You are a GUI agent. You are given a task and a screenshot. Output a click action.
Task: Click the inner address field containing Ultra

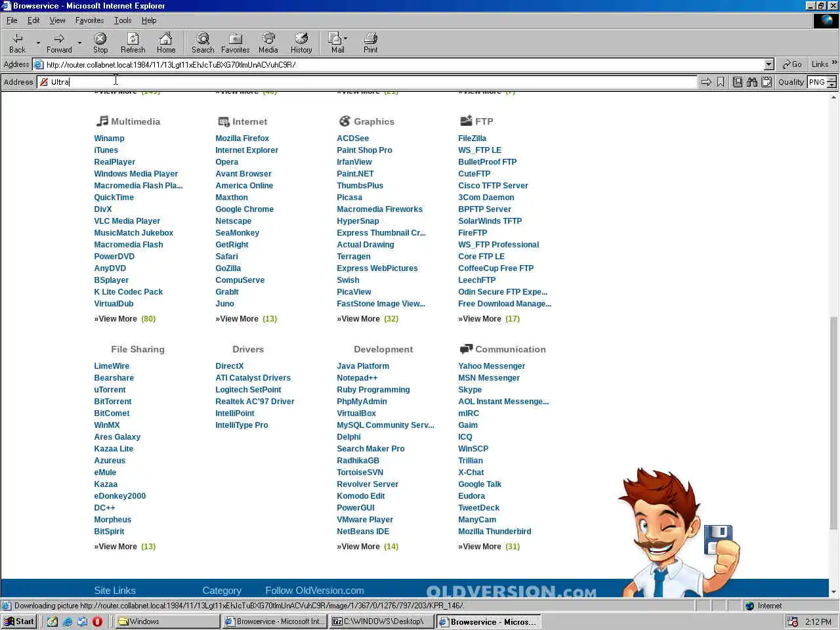[x=367, y=82]
